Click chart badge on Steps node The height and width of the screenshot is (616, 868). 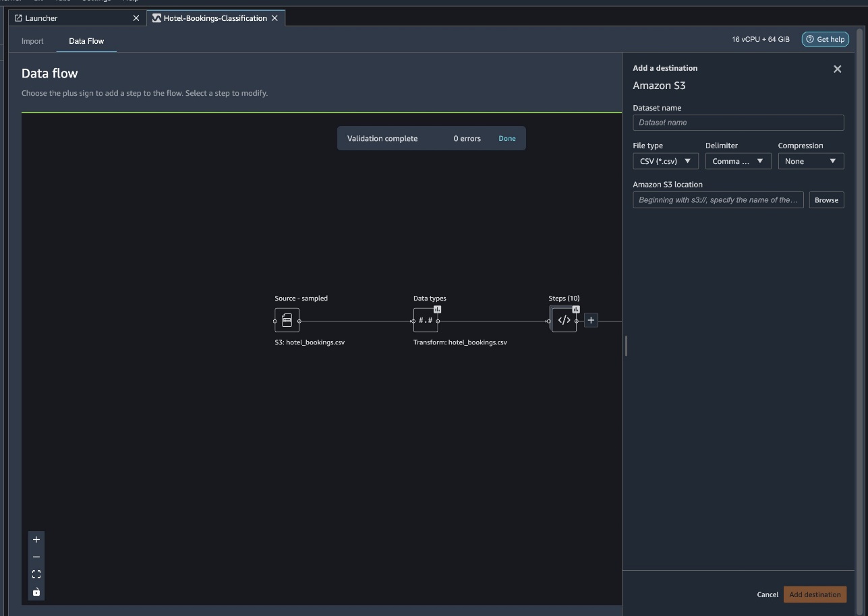tap(576, 309)
